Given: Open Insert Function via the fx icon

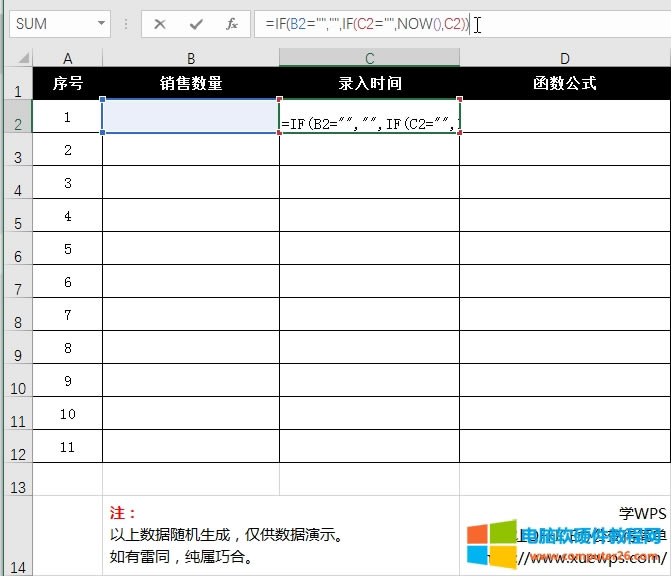Looking at the screenshot, I should point(232,24).
